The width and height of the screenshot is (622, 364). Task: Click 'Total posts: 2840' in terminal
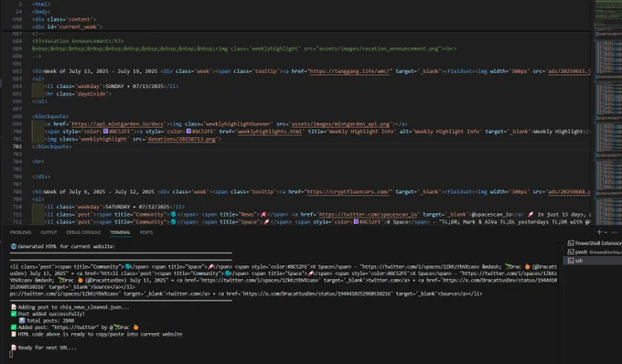(50, 320)
